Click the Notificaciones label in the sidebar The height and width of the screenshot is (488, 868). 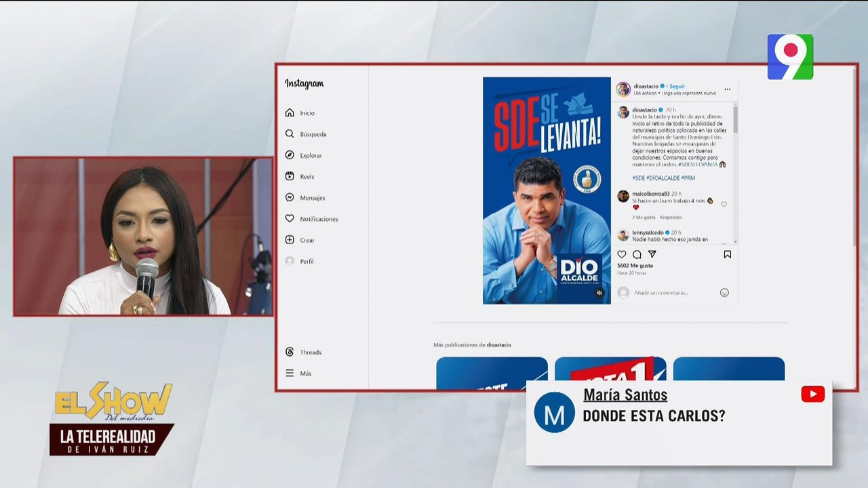[319, 219]
